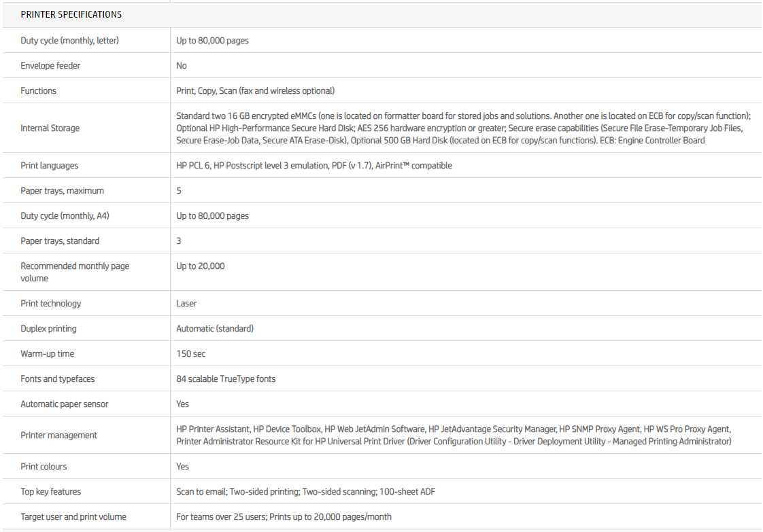The width and height of the screenshot is (763, 532).
Task: Select the Print languages label
Action: click(x=49, y=166)
